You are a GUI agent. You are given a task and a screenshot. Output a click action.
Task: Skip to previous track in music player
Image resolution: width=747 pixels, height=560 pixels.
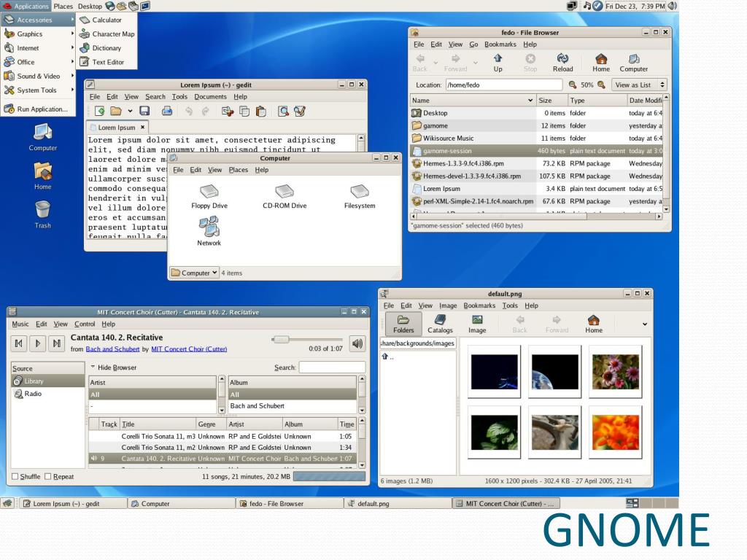pos(19,343)
